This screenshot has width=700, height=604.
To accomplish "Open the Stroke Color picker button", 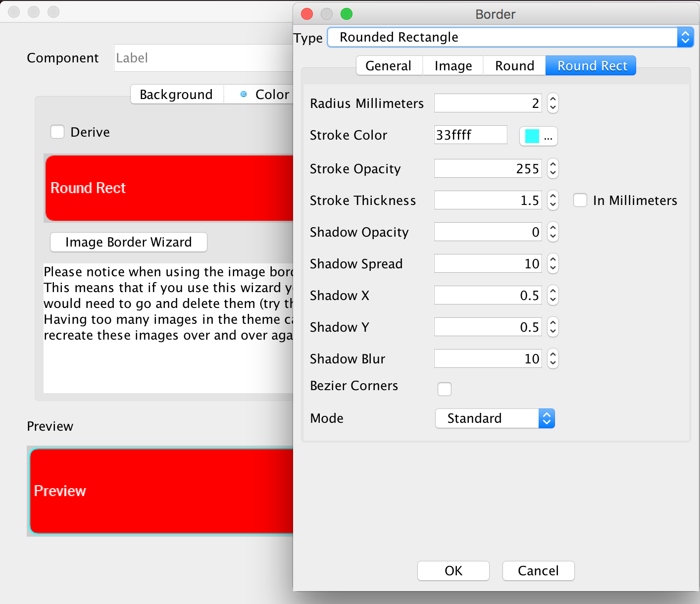I will pyautogui.click(x=538, y=136).
